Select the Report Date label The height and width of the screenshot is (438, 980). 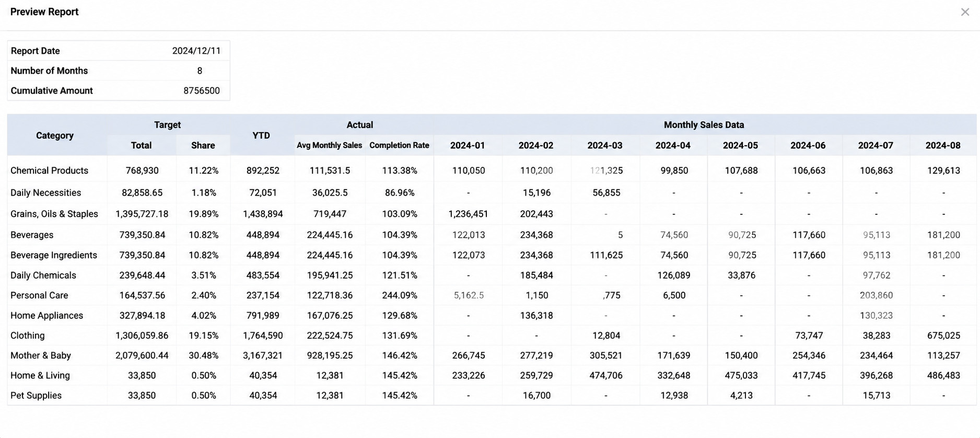click(x=35, y=51)
